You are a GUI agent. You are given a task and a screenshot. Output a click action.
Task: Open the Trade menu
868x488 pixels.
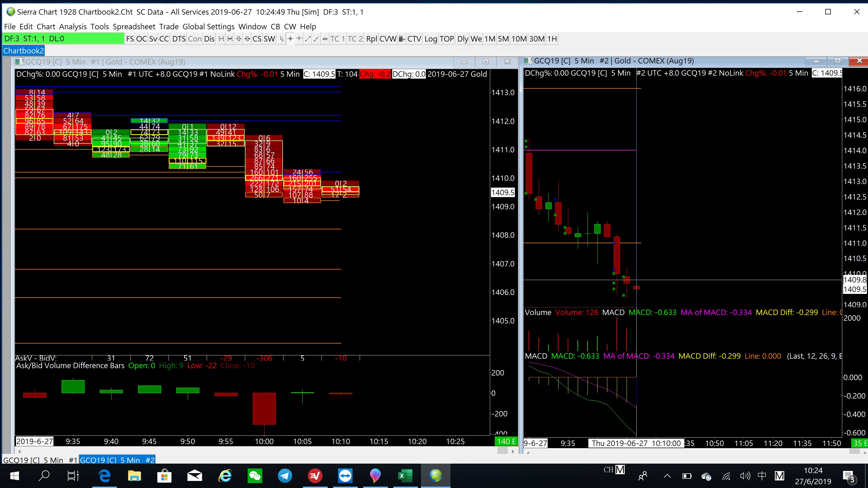(169, 27)
